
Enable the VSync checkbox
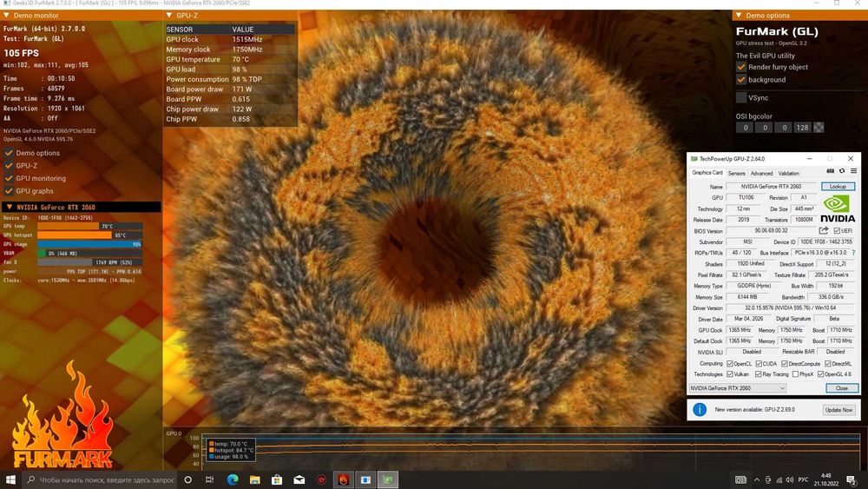click(x=741, y=97)
